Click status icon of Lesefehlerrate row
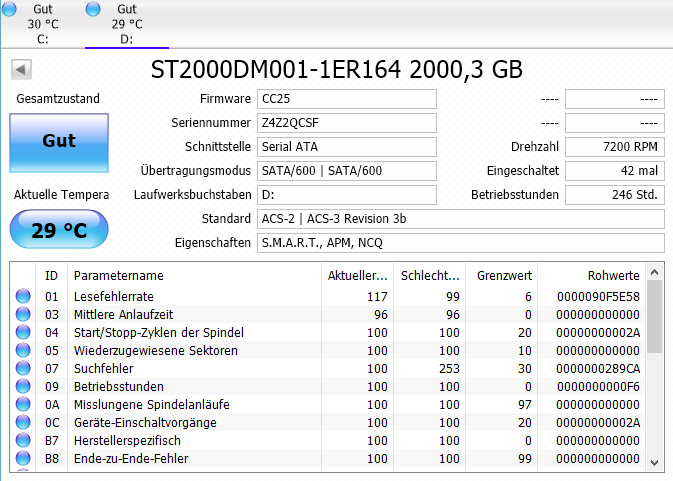 click(23, 296)
